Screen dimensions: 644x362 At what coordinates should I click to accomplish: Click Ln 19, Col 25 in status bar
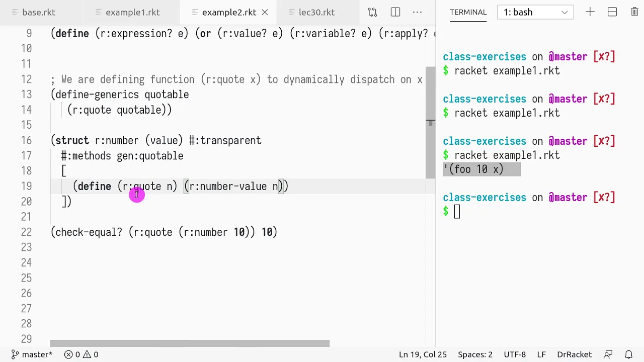pos(423,354)
